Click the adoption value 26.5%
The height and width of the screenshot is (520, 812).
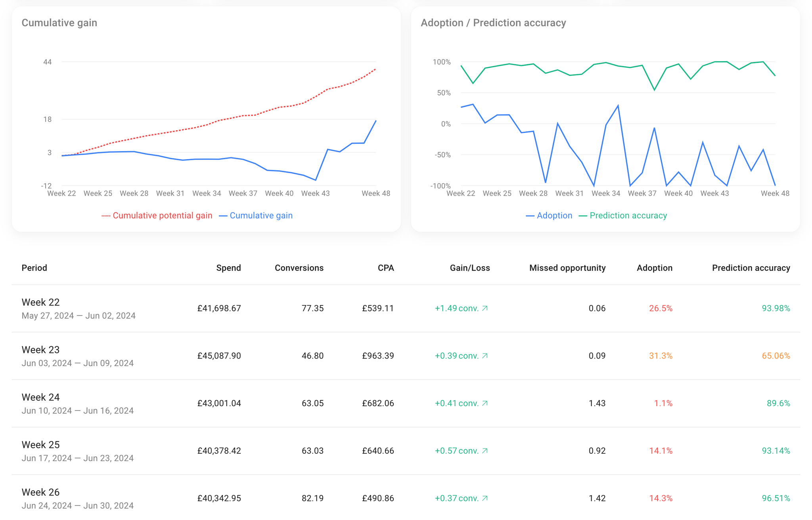point(661,308)
